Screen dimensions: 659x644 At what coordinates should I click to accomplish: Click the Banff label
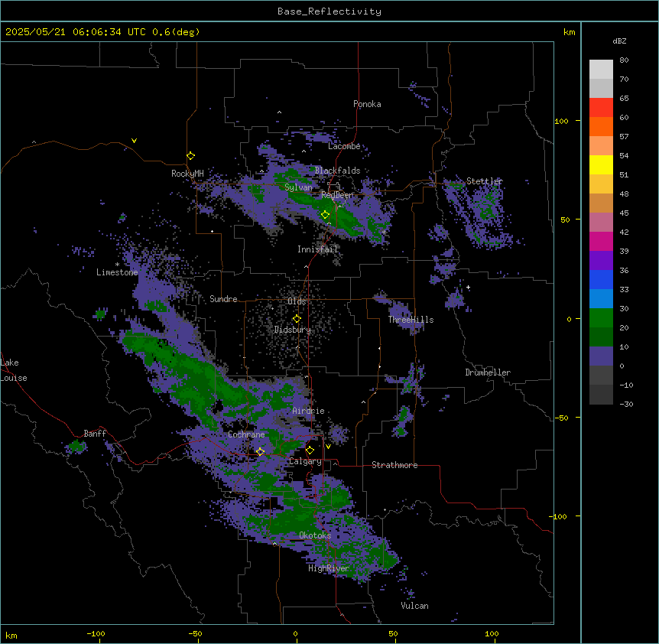[x=95, y=434]
